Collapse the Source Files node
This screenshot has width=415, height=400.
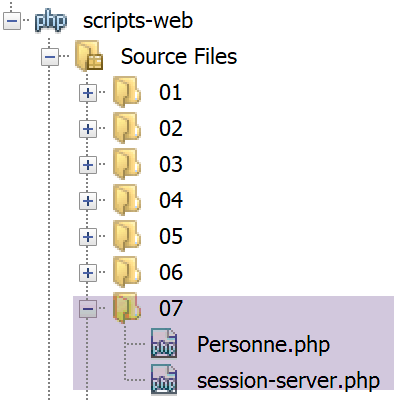pyautogui.click(x=50, y=57)
